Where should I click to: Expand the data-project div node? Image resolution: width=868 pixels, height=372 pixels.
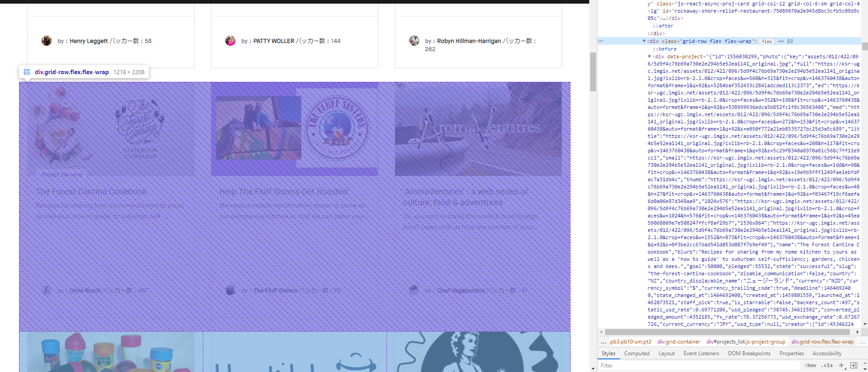click(650, 57)
